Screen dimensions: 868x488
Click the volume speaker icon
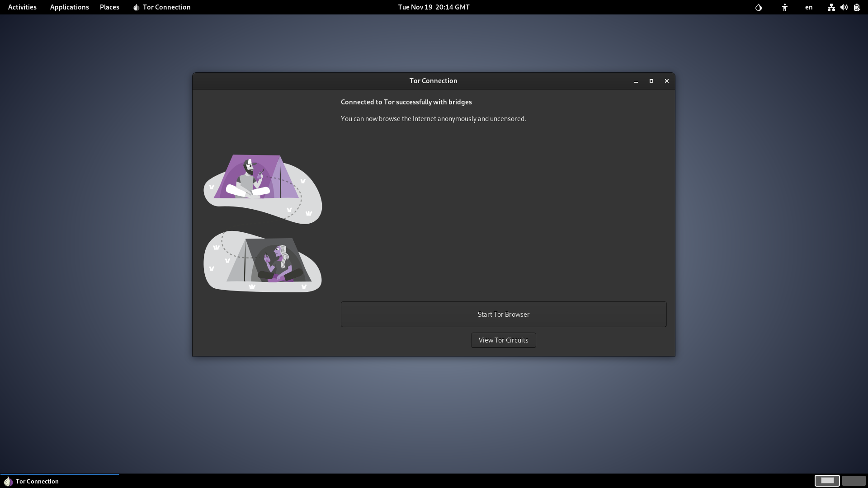[844, 7]
